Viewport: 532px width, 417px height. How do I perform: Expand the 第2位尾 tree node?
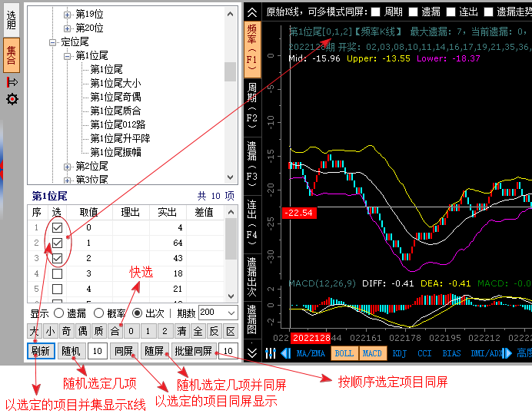point(68,166)
